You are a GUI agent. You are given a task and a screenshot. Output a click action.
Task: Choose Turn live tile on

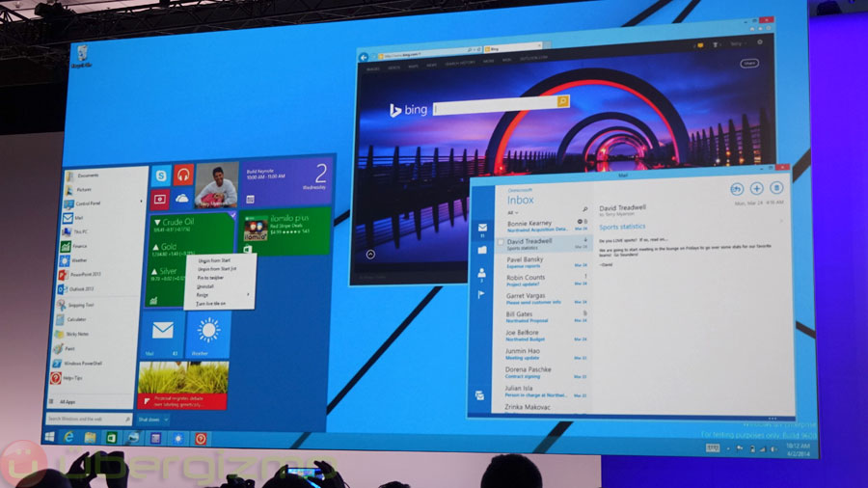pos(211,303)
